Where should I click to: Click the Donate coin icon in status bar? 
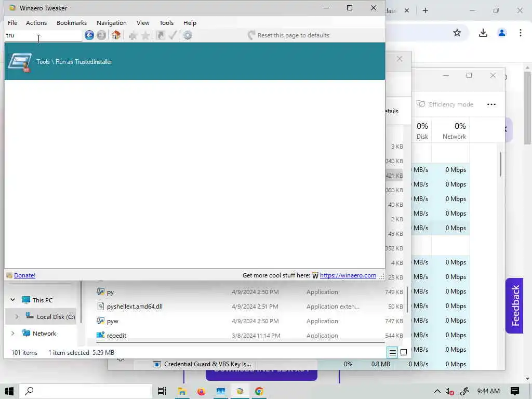9,275
